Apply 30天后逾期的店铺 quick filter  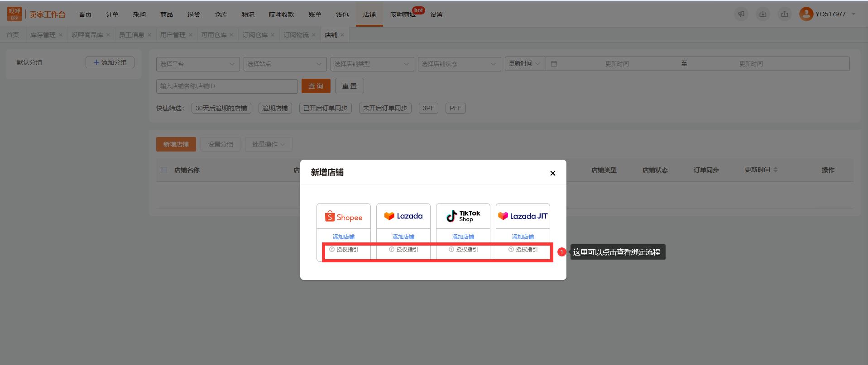click(221, 108)
